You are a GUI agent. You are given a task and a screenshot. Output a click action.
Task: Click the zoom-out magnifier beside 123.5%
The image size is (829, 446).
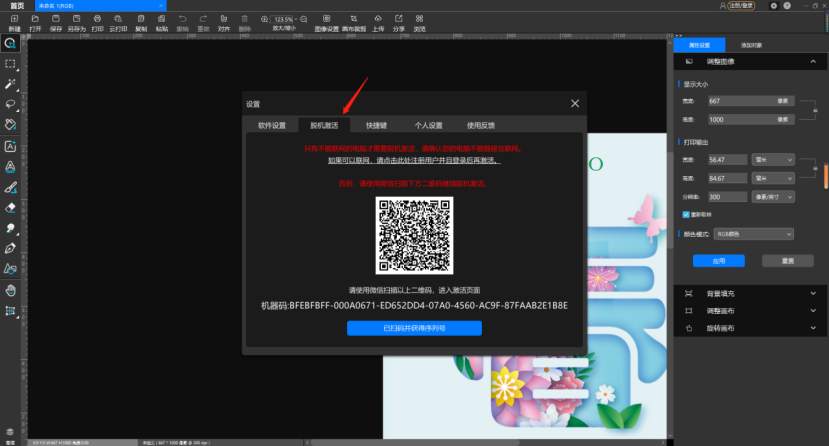click(303, 20)
